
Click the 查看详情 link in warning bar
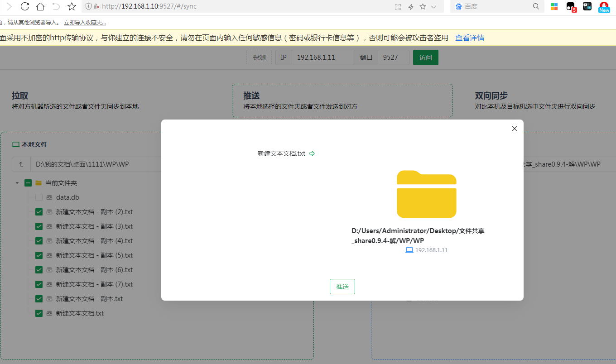(470, 38)
